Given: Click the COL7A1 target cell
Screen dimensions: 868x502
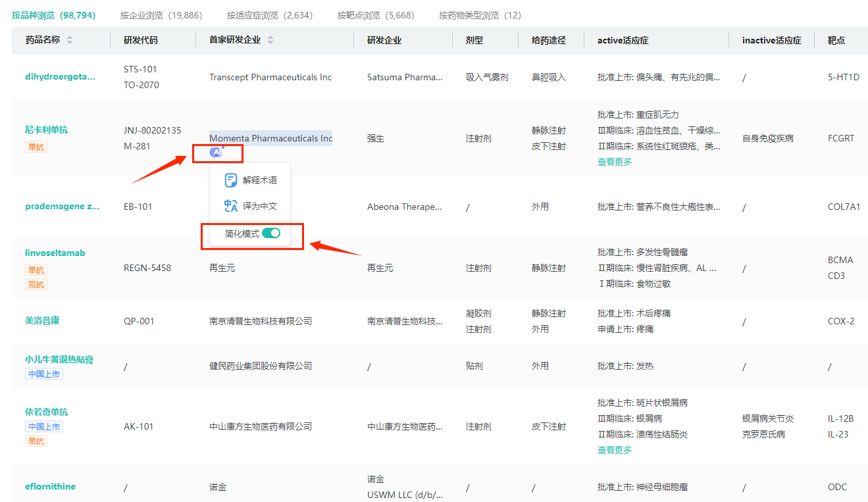Looking at the screenshot, I should pos(844,207).
